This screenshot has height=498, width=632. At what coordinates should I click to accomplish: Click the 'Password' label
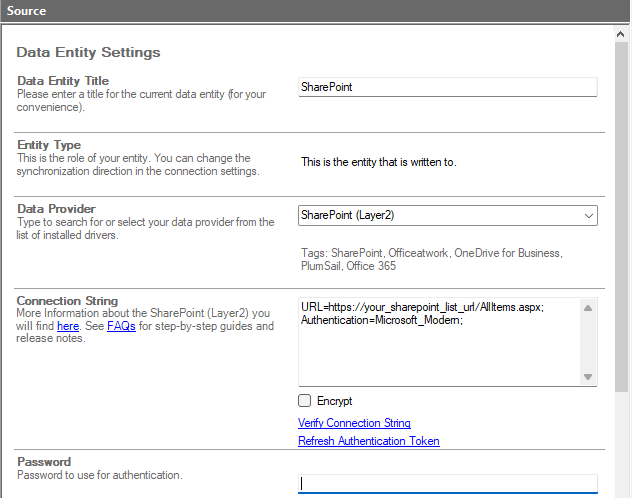pos(44,462)
